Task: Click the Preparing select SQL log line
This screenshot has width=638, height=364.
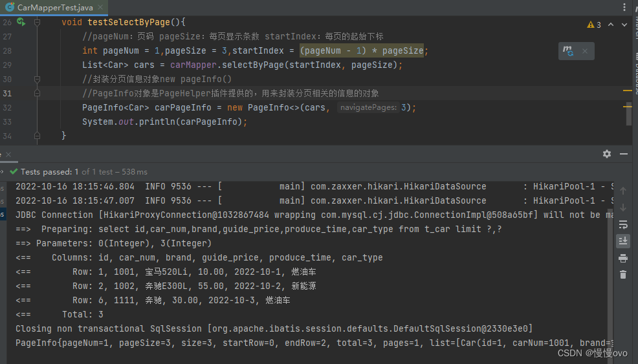Action: tap(258, 229)
